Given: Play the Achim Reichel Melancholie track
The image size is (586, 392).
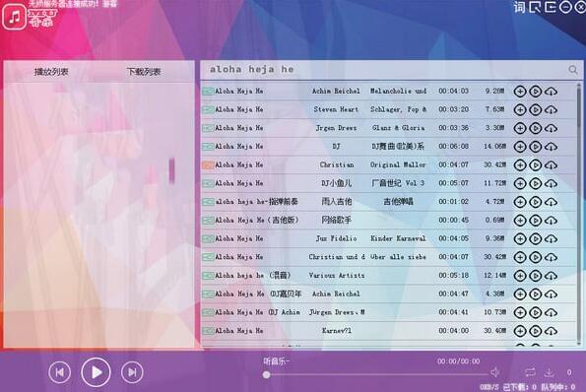Looking at the screenshot, I should tap(535, 92).
